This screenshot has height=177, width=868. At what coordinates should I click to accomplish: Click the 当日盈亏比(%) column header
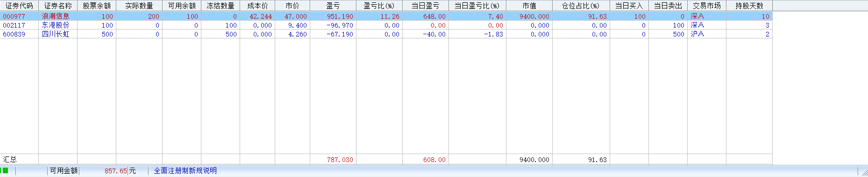[477, 6]
